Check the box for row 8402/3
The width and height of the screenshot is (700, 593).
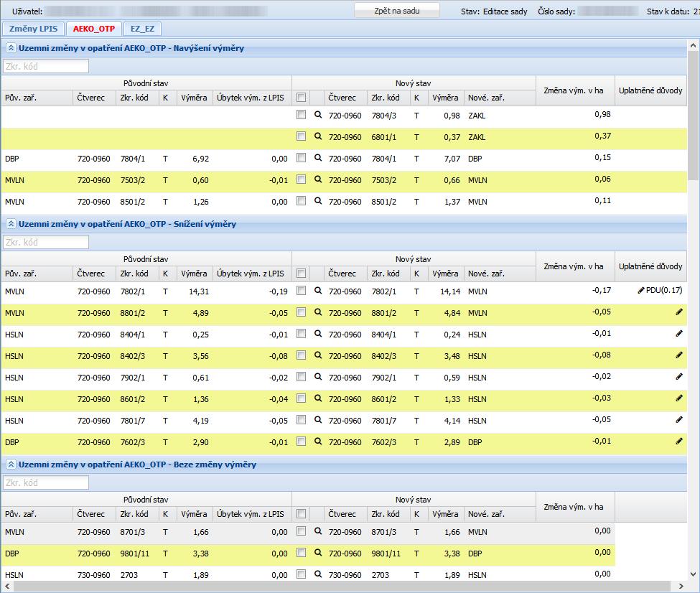302,355
